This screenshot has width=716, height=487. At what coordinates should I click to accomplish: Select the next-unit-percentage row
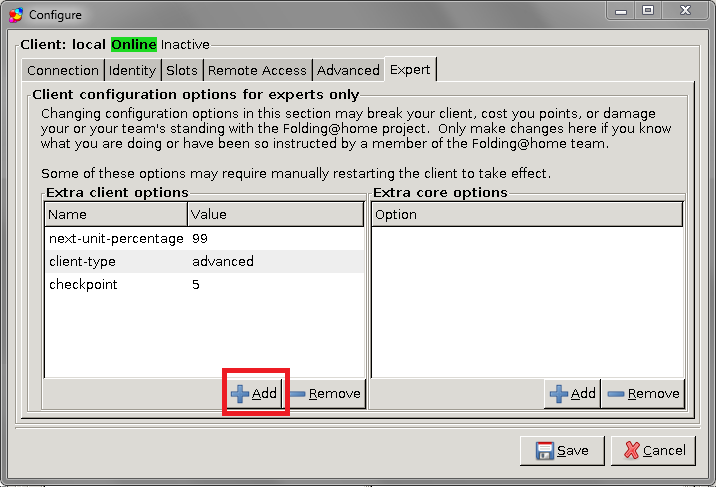[x=205, y=239]
